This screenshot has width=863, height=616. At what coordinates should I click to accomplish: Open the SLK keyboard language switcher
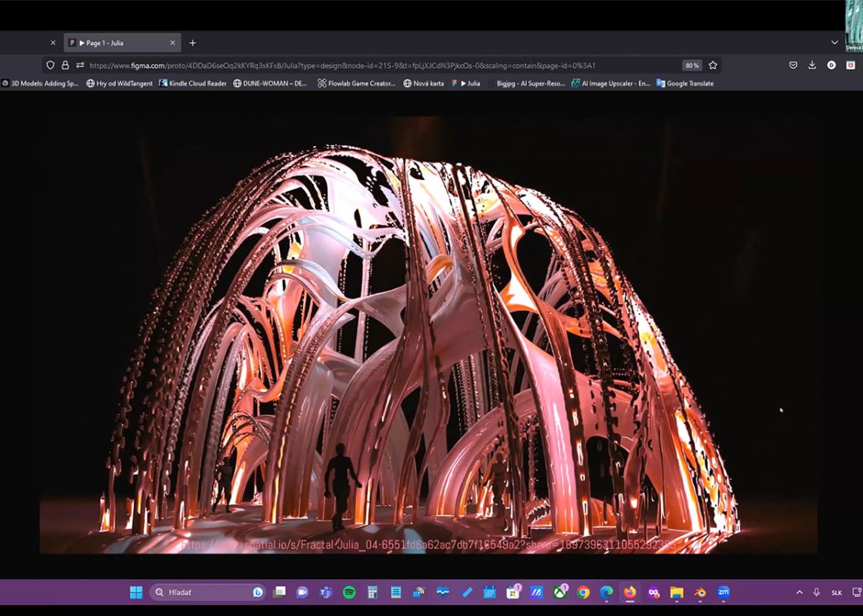click(x=837, y=592)
